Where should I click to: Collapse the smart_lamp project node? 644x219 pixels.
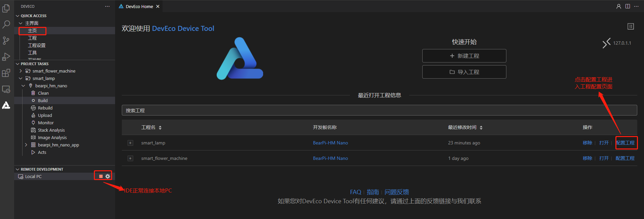[x=21, y=78]
